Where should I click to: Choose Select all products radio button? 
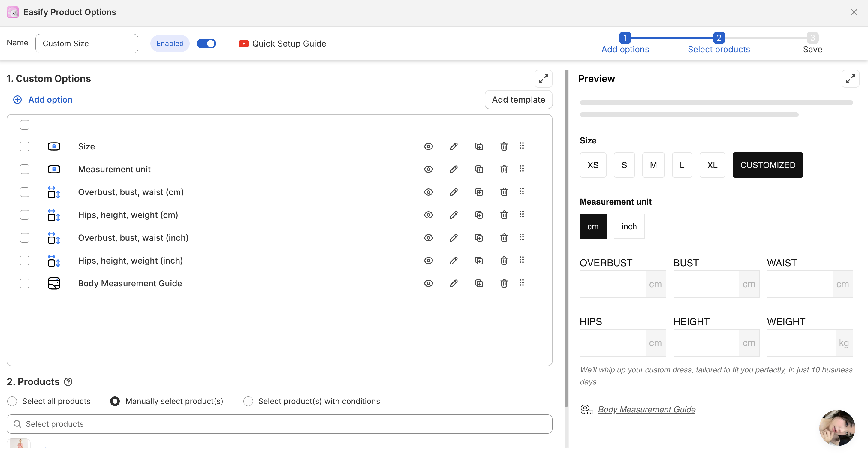12,401
